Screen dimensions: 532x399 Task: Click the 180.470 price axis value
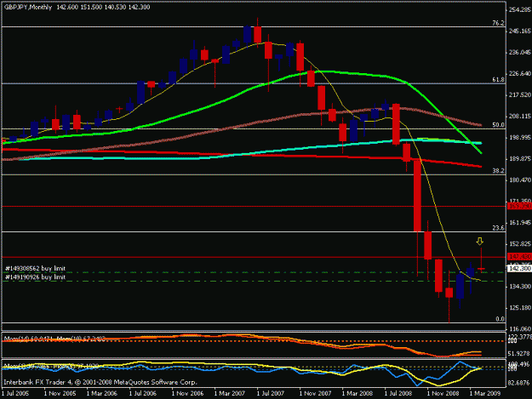coord(519,180)
